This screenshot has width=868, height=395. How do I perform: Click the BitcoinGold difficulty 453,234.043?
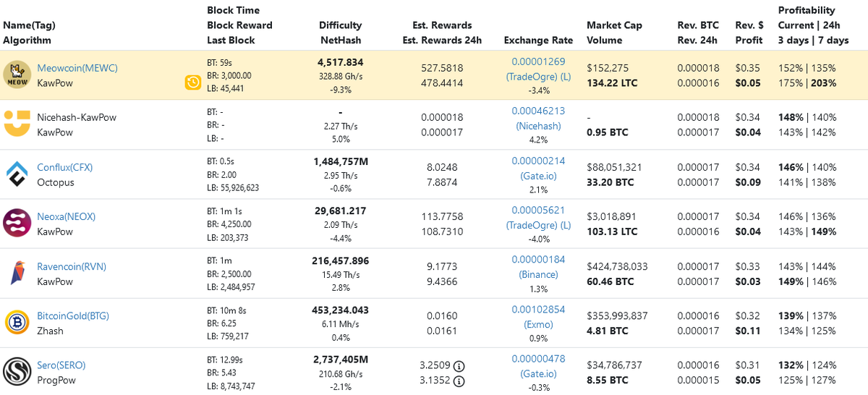341,310
